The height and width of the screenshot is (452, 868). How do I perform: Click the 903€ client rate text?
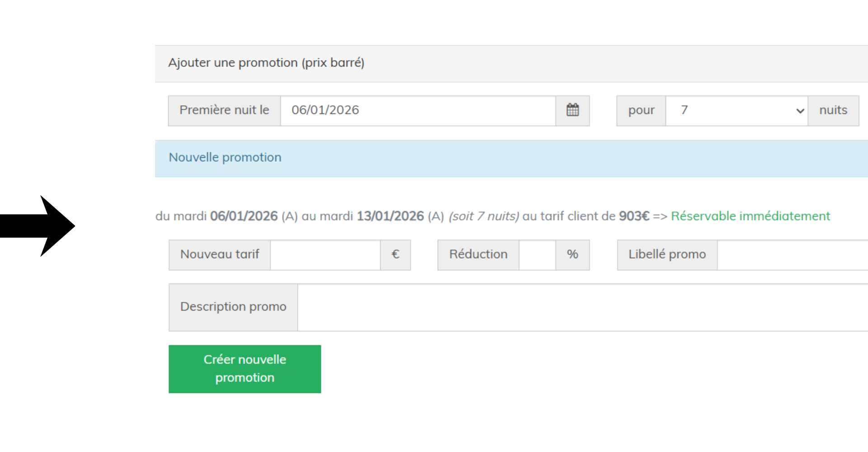634,216
